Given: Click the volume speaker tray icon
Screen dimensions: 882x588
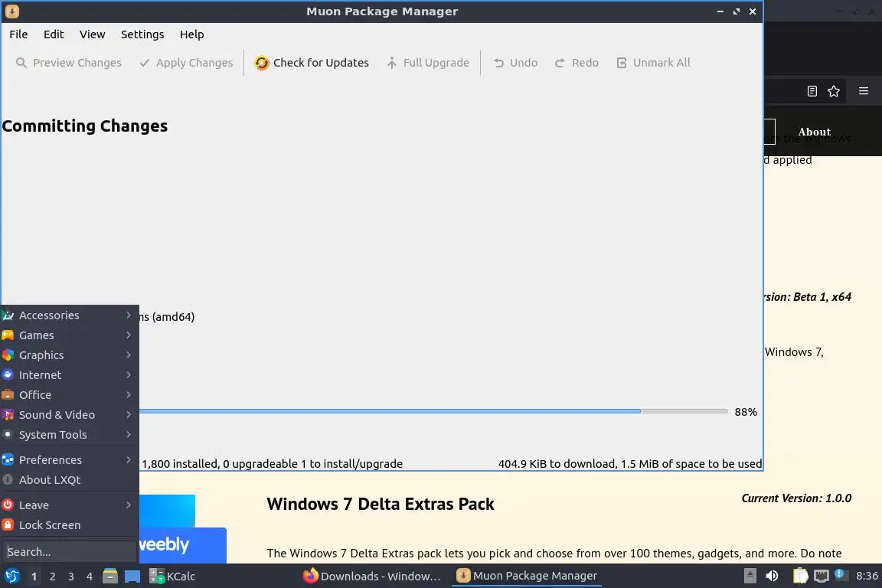Looking at the screenshot, I should 773,577.
